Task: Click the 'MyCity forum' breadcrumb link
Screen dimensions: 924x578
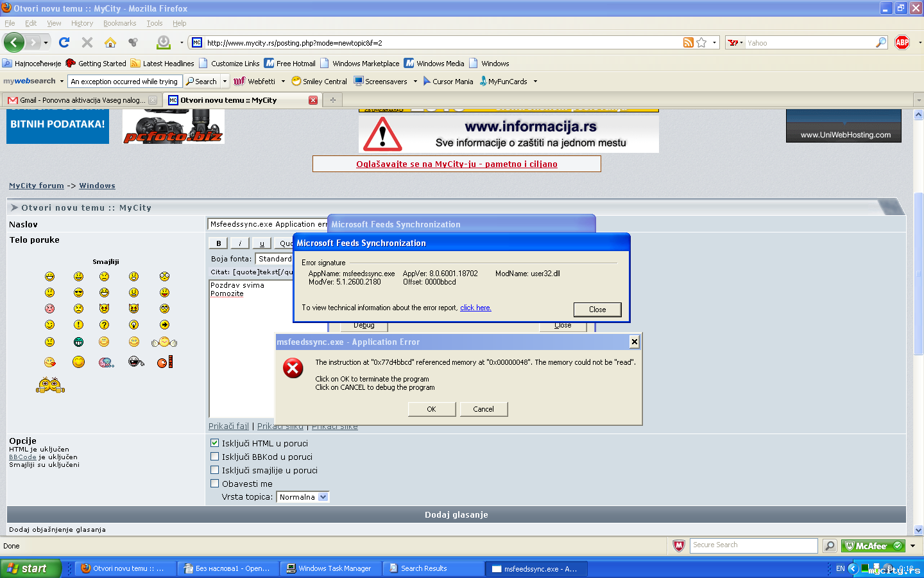Action: point(37,186)
